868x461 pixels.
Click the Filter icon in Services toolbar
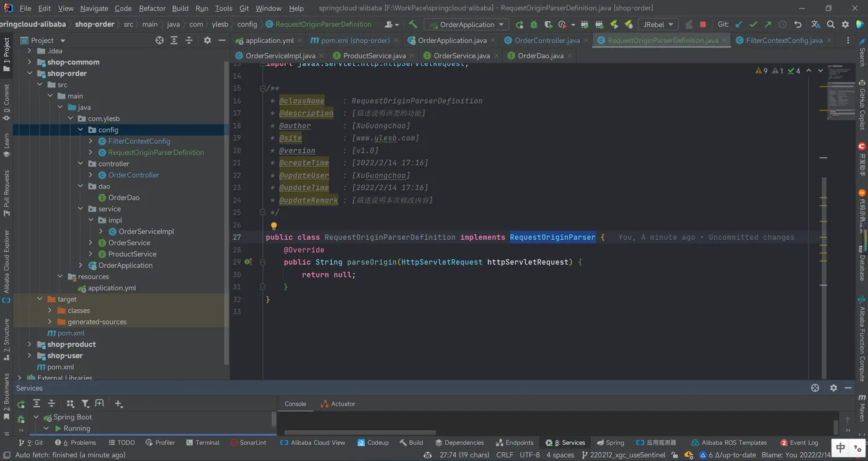point(85,404)
